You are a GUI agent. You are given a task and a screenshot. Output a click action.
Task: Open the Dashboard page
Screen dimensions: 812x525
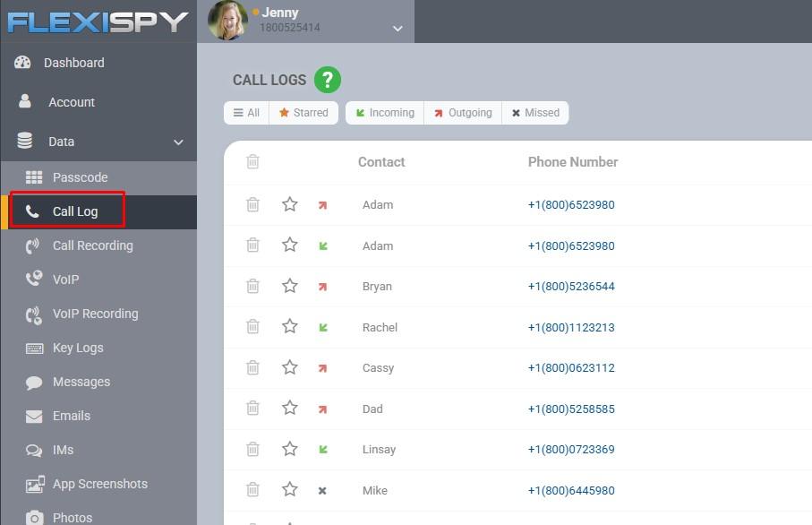(73, 63)
